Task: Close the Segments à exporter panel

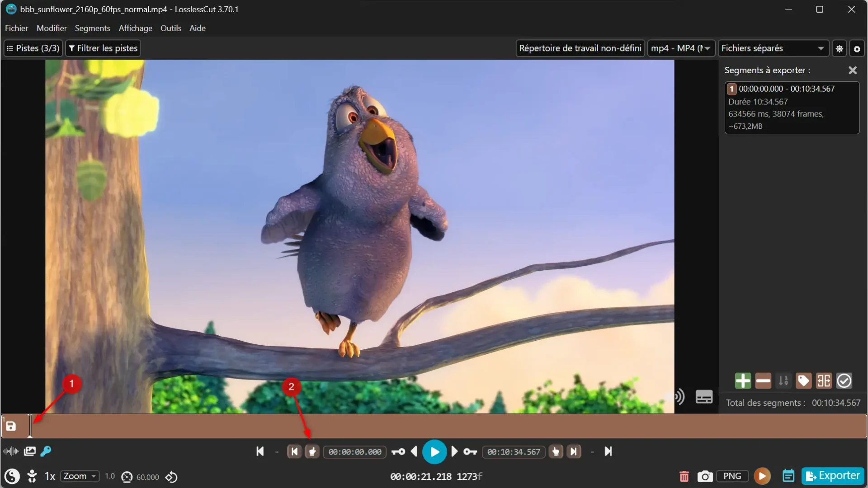Action: pyautogui.click(x=853, y=70)
